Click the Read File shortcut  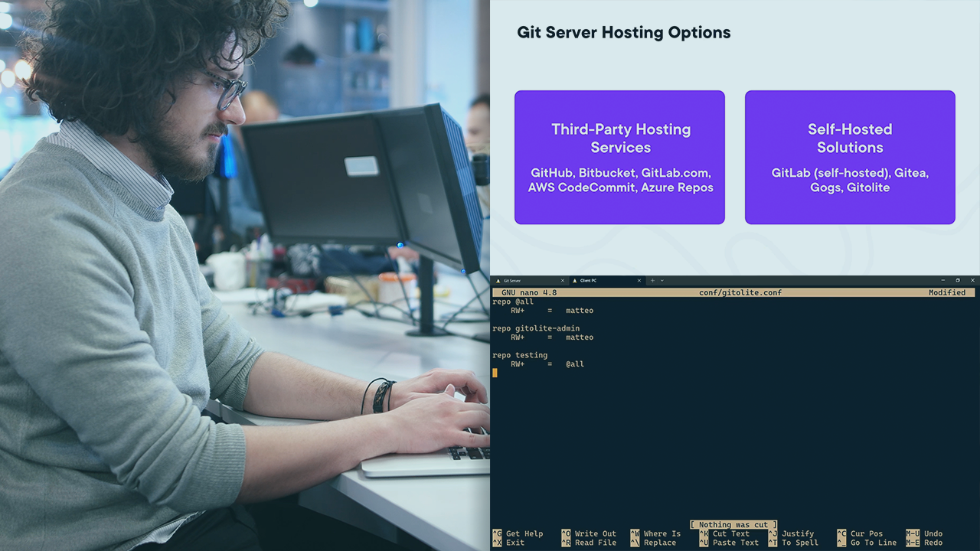click(x=596, y=542)
